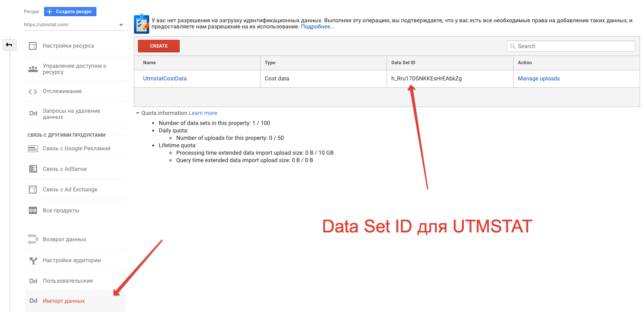Collapse the Quota information section
Viewport: 644px width, 315px height.
click(x=137, y=113)
